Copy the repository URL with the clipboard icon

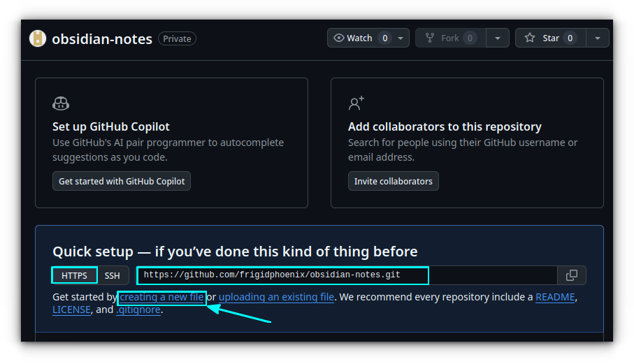point(571,275)
